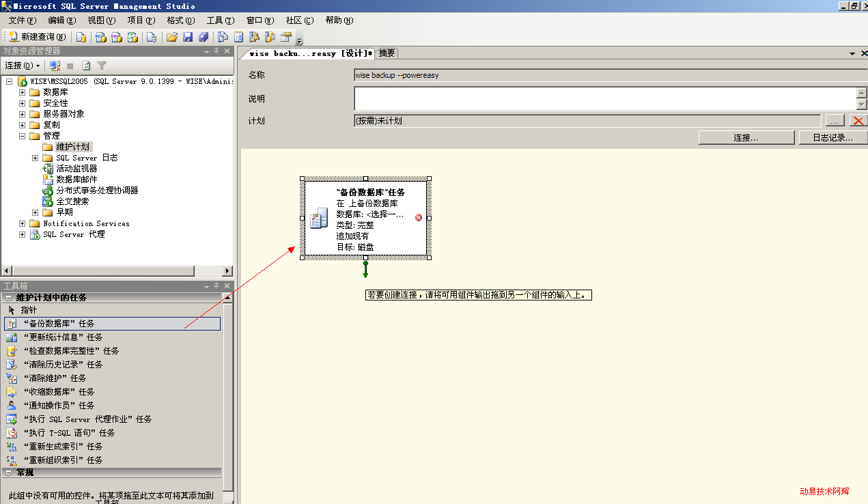Click the red error icon on backup task
Image resolution: width=868 pixels, height=504 pixels.
coord(419,218)
